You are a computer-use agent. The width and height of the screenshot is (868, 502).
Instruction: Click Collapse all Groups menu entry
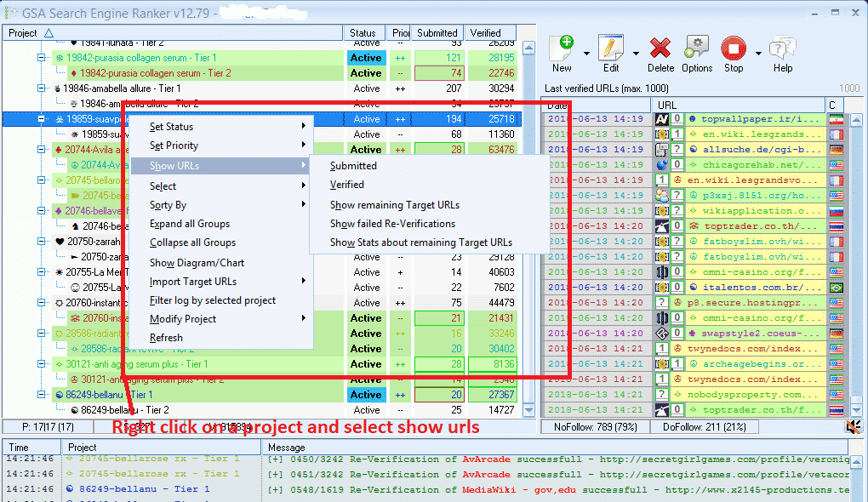(192, 243)
